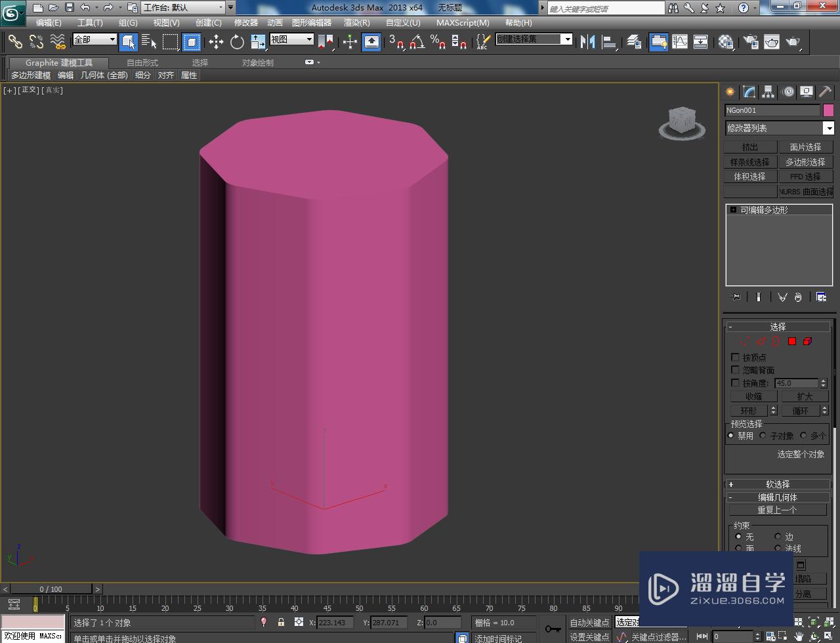Click the Align tool icon
Screen dimensions: 840x643
click(x=610, y=42)
